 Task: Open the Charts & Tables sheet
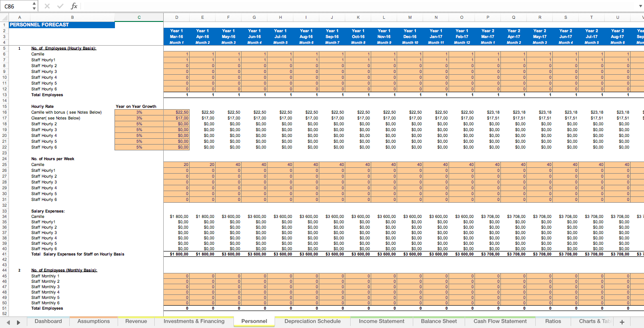[595, 321]
